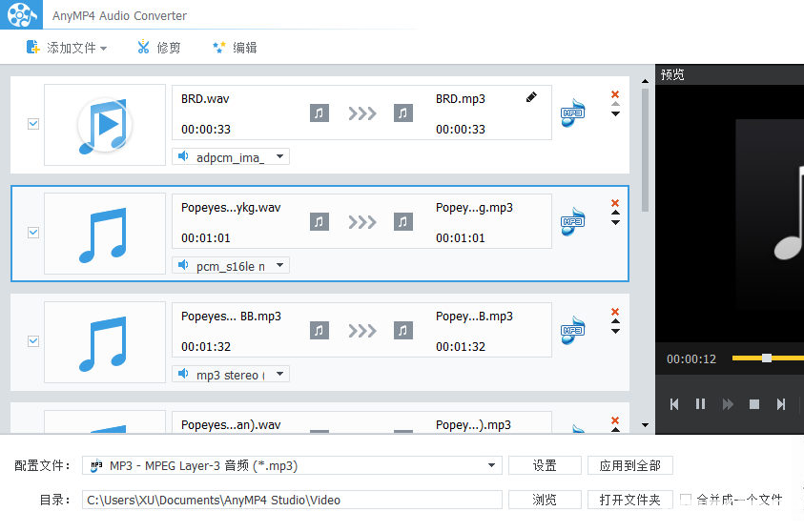This screenshot has width=804, height=532.
Task: Click the output audio icon for BRD.mp3
Action: click(403, 113)
